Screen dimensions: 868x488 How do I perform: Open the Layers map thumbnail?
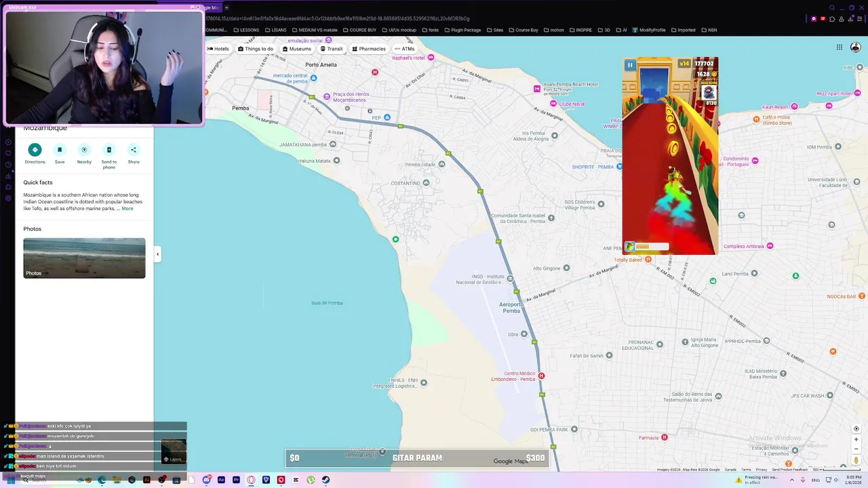(174, 451)
